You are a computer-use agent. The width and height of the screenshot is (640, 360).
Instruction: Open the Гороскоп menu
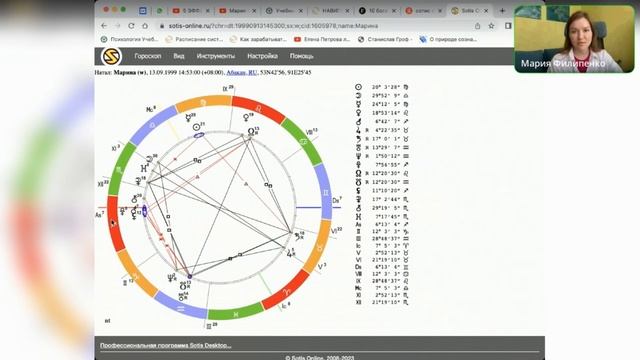[x=148, y=56]
